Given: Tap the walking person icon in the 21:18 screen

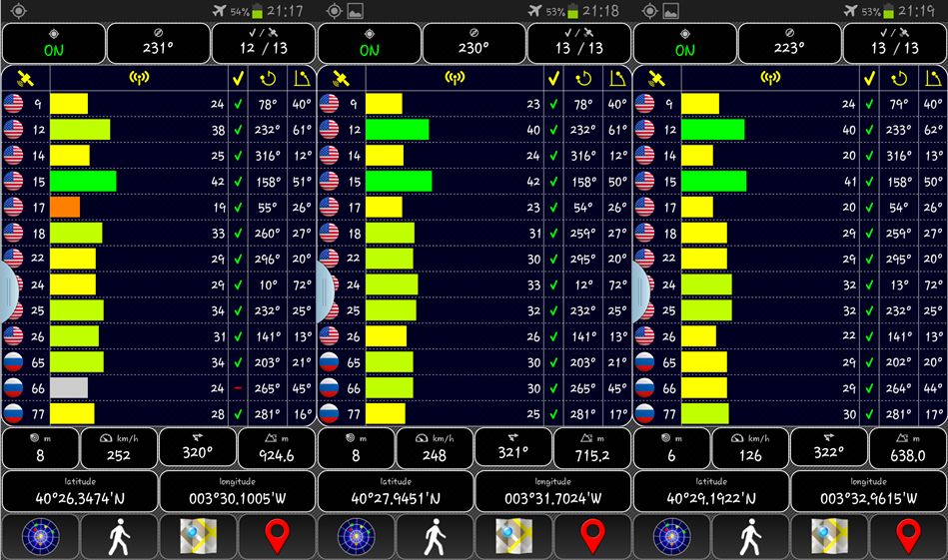Looking at the screenshot, I should tap(435, 537).
